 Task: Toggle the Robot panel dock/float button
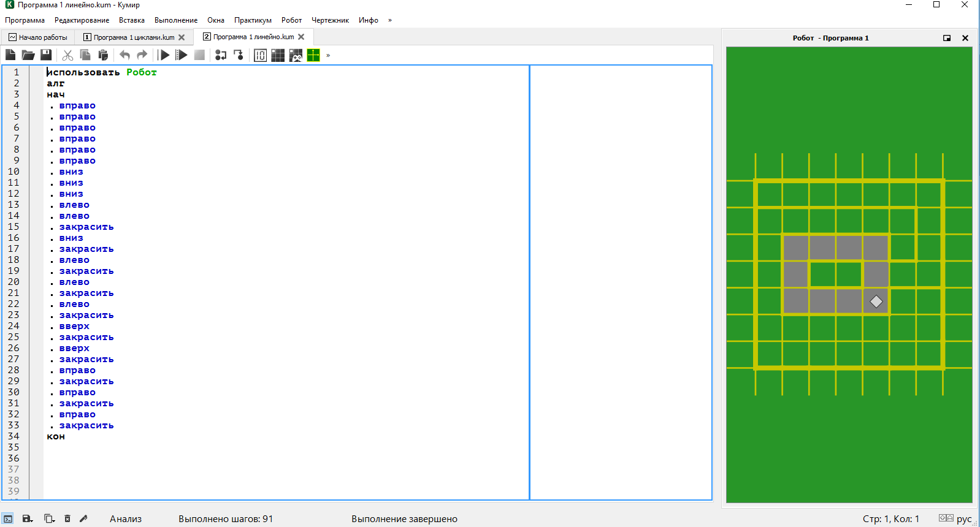947,38
